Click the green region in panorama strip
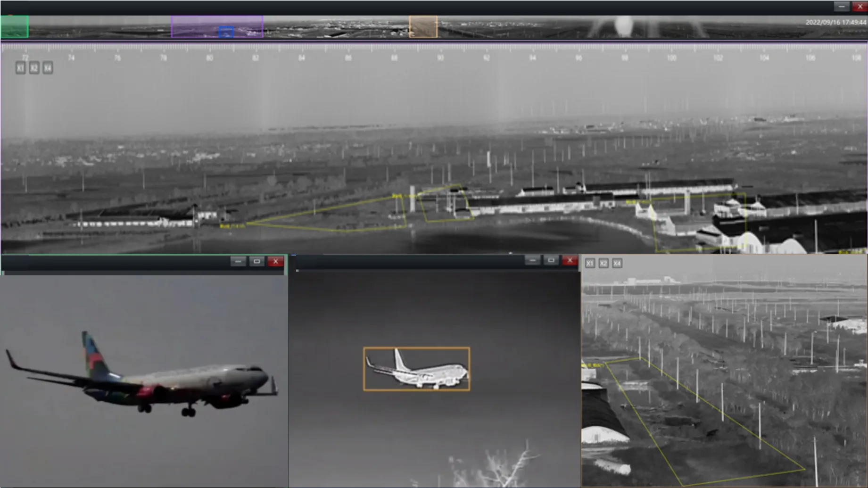The width and height of the screenshot is (868, 488). coord(15,27)
